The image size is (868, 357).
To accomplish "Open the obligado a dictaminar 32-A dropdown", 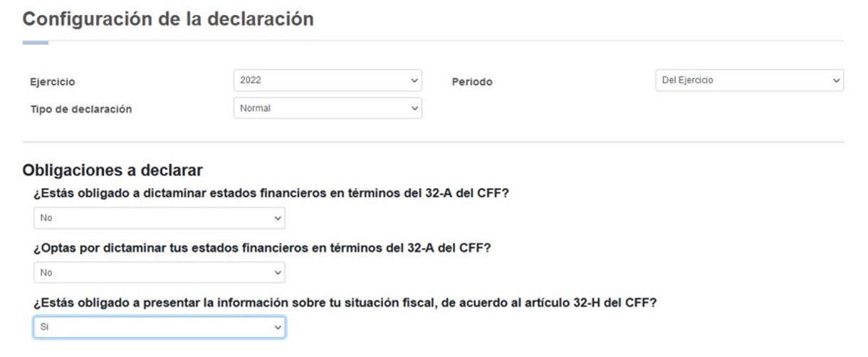I will click(159, 218).
